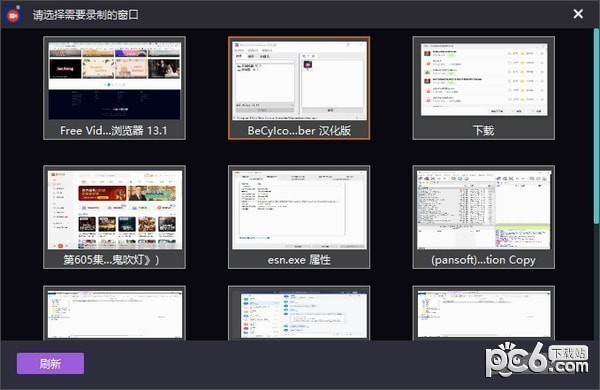Choose the 下载 window thumbnail
The height and width of the screenshot is (390, 600).
(x=484, y=88)
